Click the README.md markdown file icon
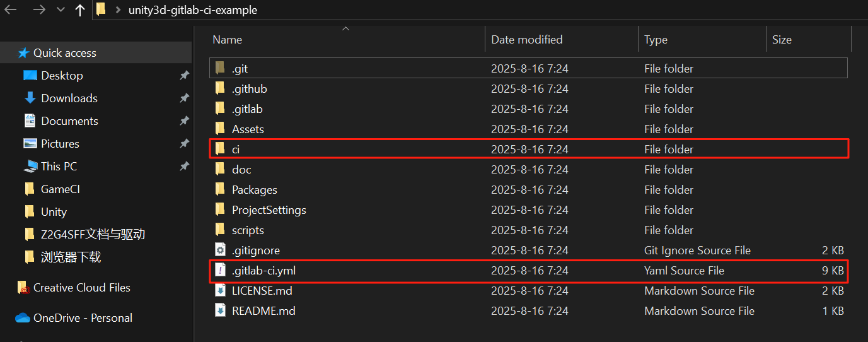 click(x=220, y=310)
